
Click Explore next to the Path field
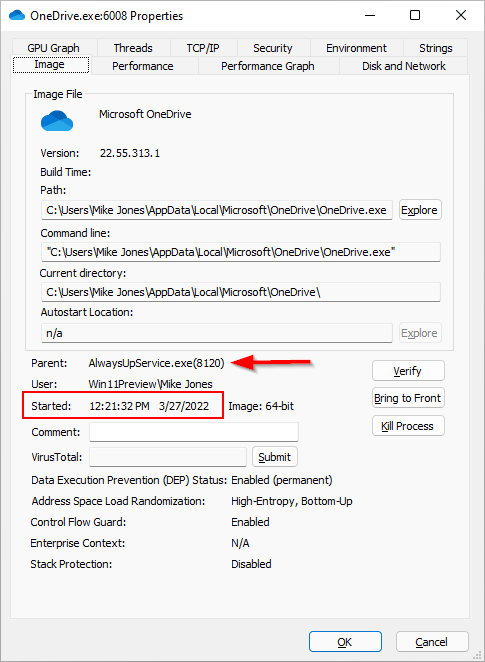[420, 210]
